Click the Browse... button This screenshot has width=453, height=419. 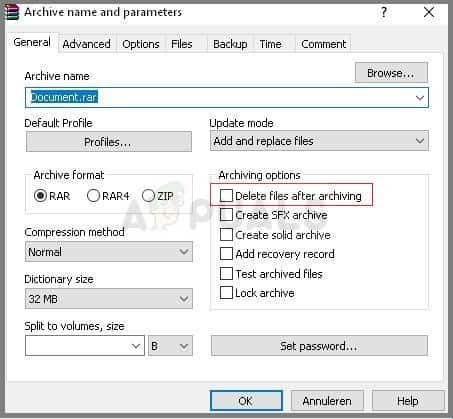391,73
